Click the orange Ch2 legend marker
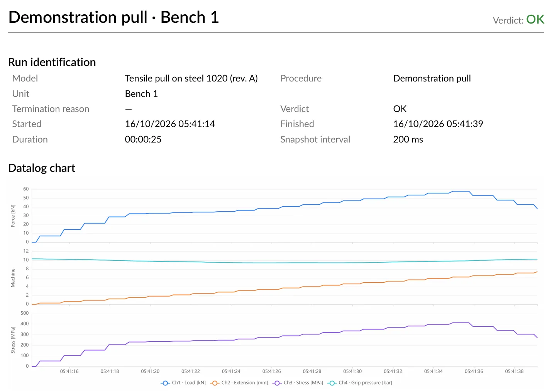552x392 pixels. click(x=215, y=383)
